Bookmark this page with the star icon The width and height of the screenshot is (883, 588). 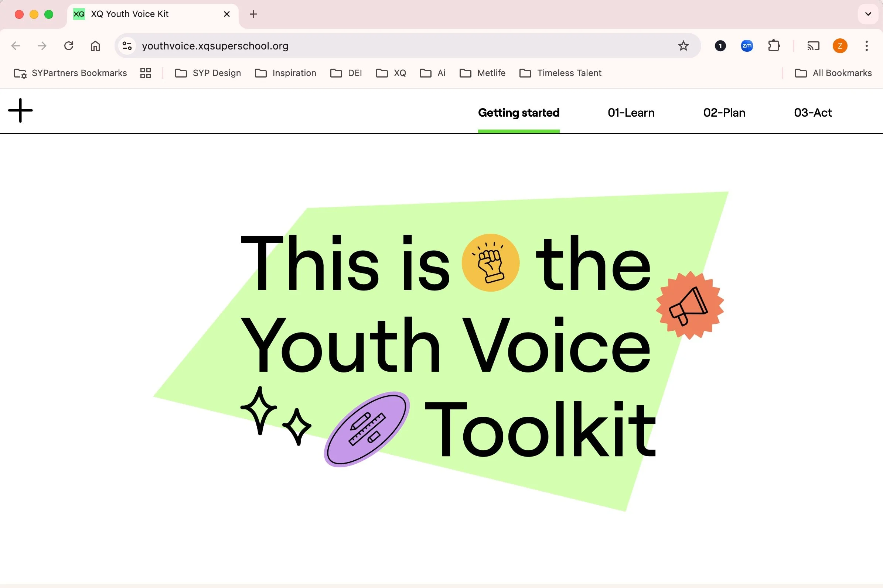[x=683, y=46]
